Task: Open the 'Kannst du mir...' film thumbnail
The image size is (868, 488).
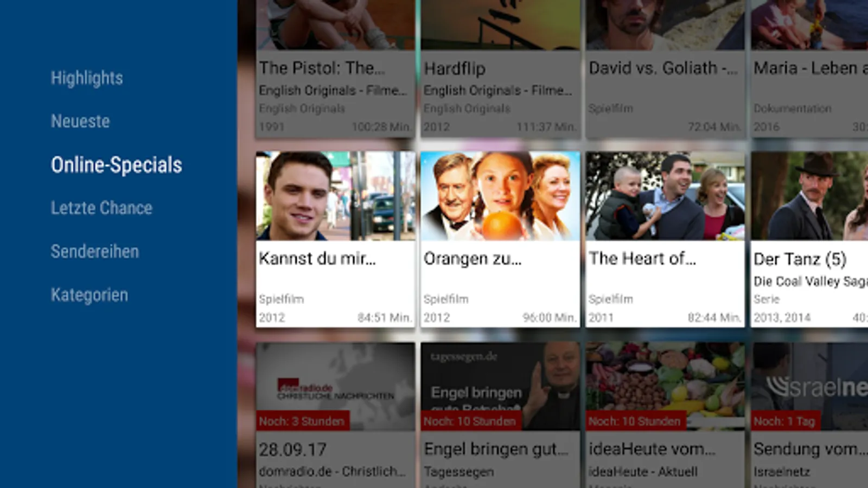Action: pos(335,196)
